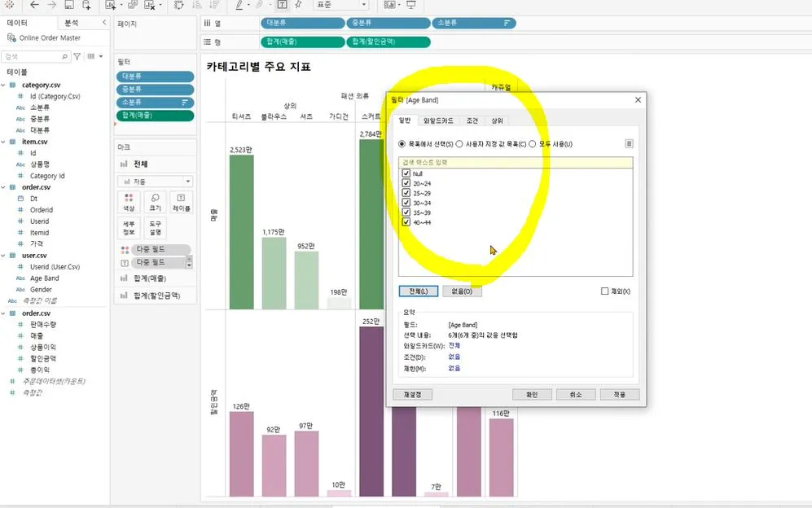The height and width of the screenshot is (508, 812).
Task: Sort descending using the toolbar icon
Action: (x=213, y=5)
